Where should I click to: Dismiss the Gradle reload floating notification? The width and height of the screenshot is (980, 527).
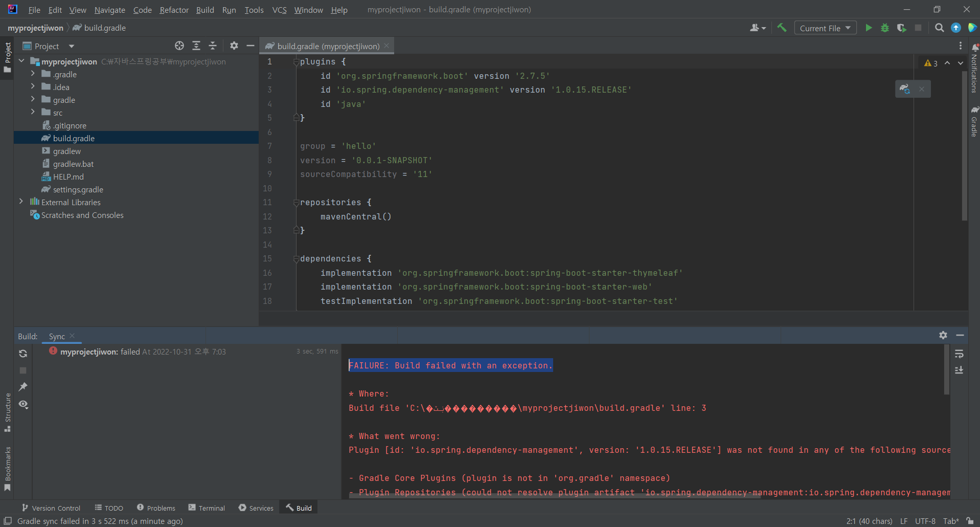point(922,89)
